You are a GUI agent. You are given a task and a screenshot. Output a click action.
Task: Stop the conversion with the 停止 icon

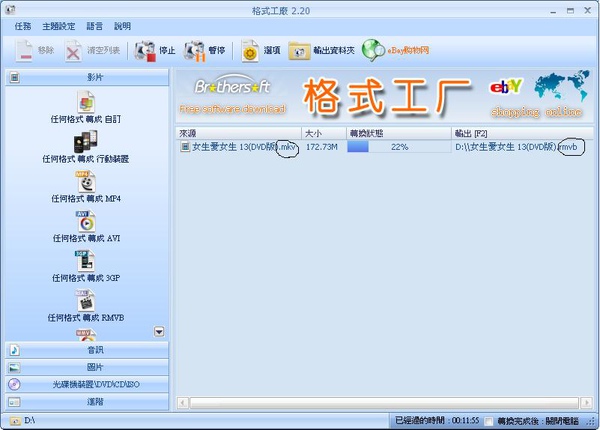pos(145,50)
